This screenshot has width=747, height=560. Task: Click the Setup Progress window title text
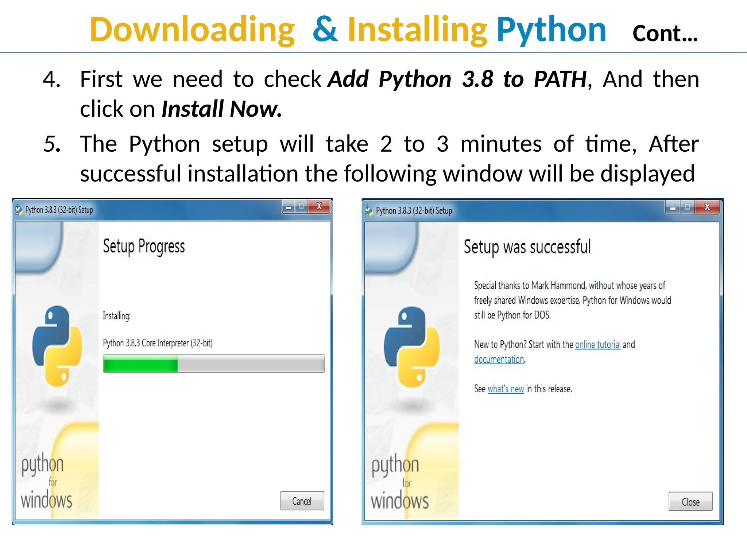point(59,210)
